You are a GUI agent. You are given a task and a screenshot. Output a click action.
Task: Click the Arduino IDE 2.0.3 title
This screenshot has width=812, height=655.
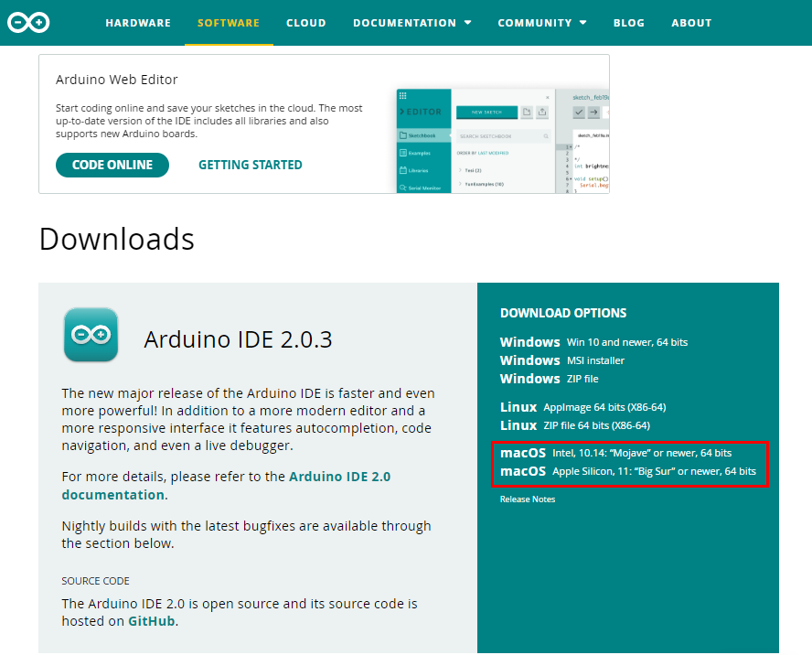239,339
